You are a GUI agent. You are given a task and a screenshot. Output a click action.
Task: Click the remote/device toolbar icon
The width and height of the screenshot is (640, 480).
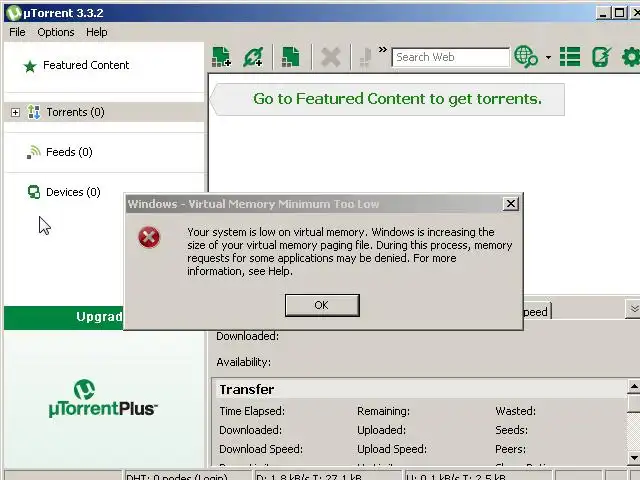tap(602, 57)
